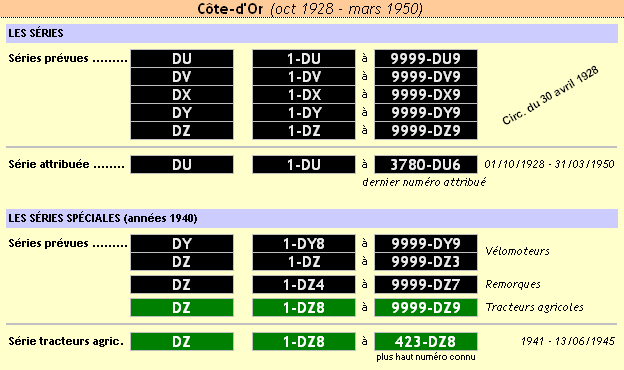The height and width of the screenshot is (370, 624).
Task: Click caption "plus haut numéro connu"
Action: point(426,357)
